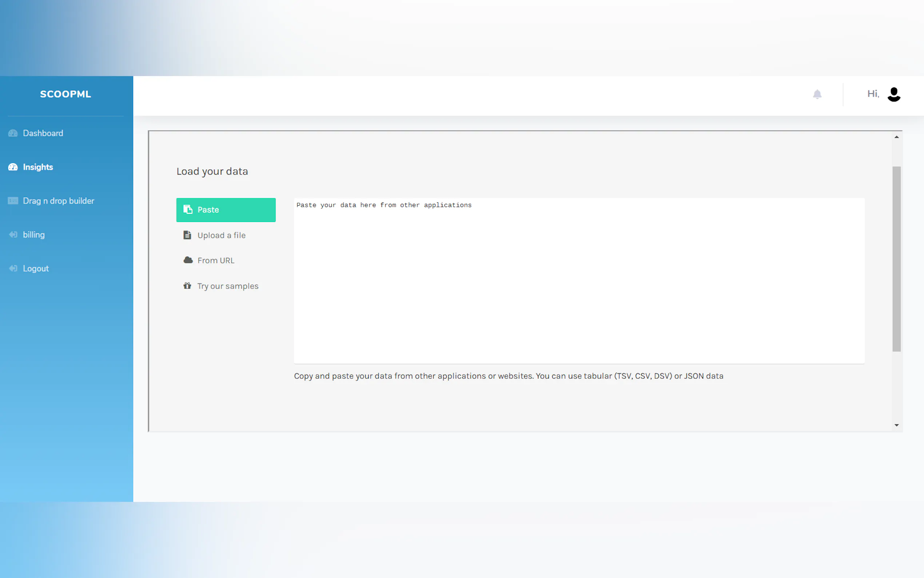Click the document icon for Upload a file
This screenshot has width=924, height=578.
pos(187,235)
